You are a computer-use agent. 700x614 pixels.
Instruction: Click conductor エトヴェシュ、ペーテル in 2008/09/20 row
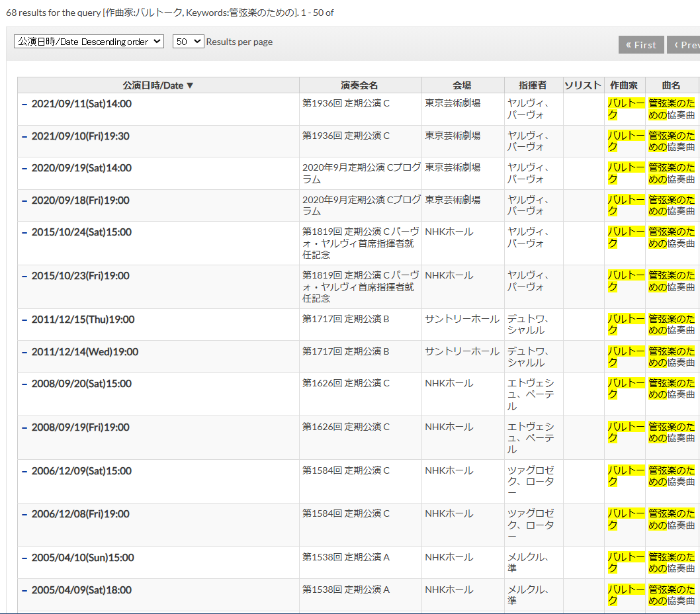pos(531,395)
